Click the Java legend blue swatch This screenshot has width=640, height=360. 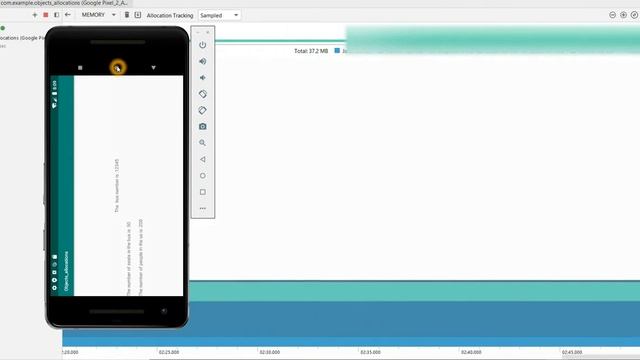coord(337,51)
